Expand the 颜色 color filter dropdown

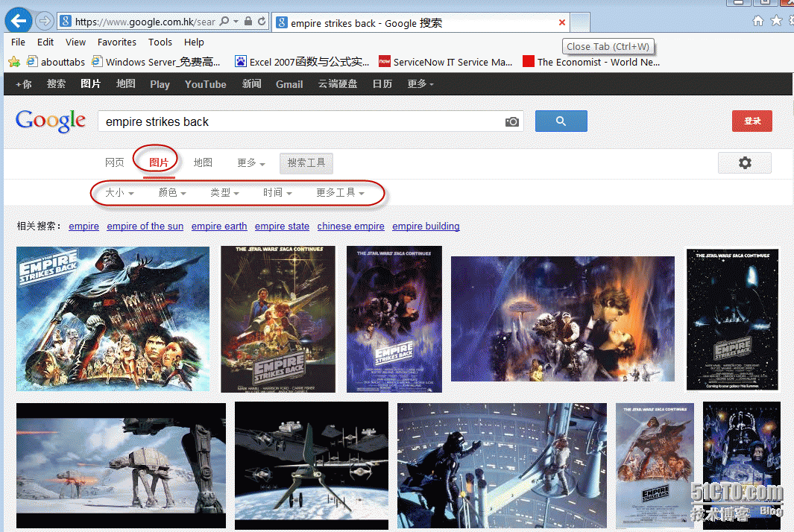[172, 193]
